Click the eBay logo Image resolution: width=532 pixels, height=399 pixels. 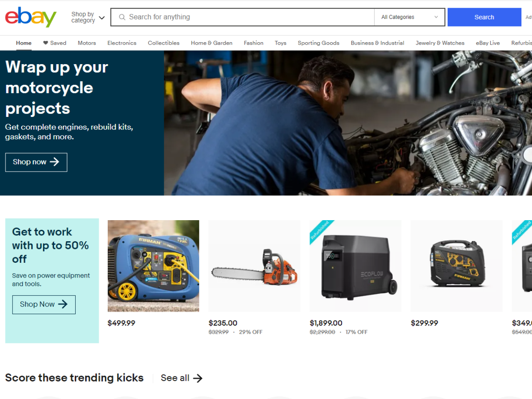click(x=31, y=17)
